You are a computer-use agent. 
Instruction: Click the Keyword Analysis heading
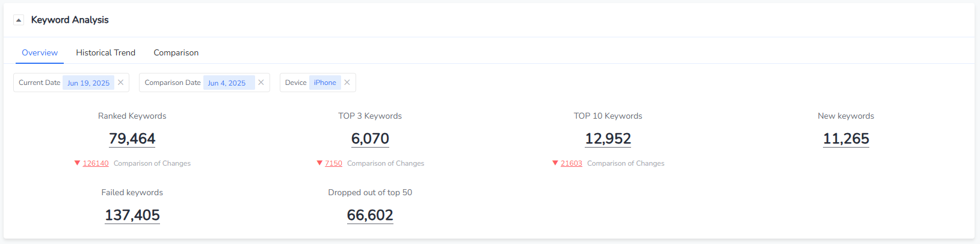coord(70,20)
